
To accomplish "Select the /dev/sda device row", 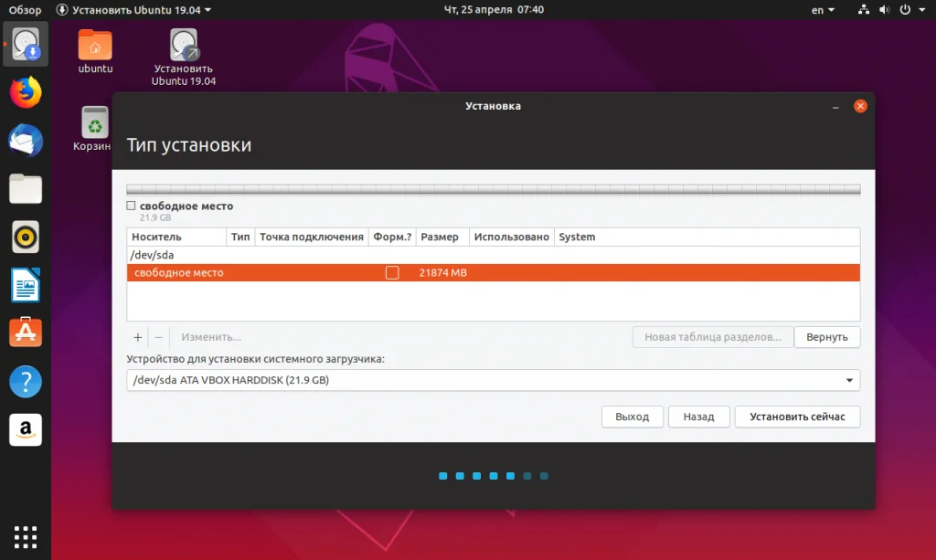I will (493, 255).
